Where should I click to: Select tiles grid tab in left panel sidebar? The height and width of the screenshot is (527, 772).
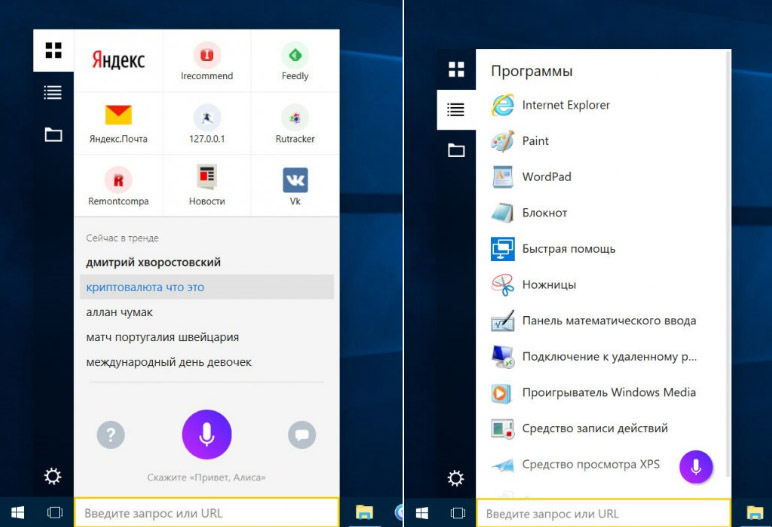click(x=53, y=50)
